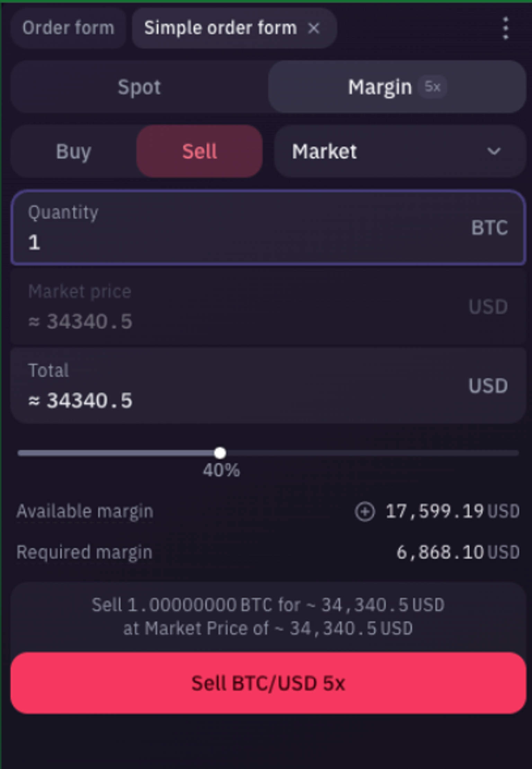Select the Sell order side
The image size is (532, 769).
click(199, 151)
